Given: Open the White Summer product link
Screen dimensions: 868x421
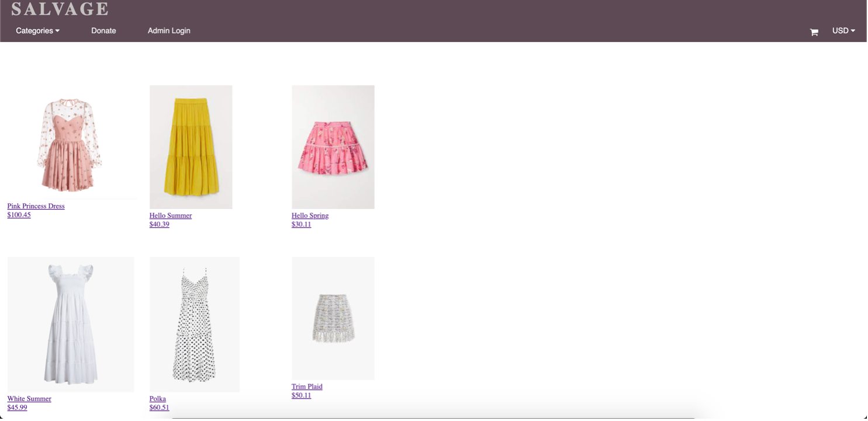Looking at the screenshot, I should coord(29,398).
